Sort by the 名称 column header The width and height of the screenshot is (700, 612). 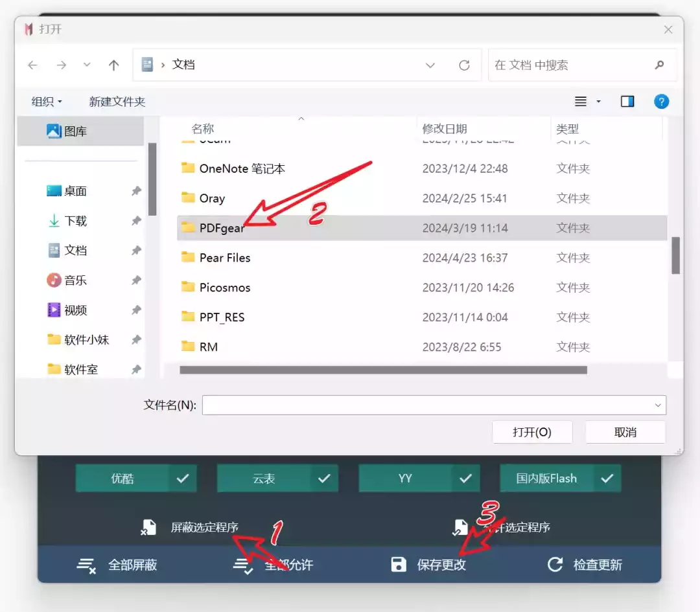click(202, 129)
